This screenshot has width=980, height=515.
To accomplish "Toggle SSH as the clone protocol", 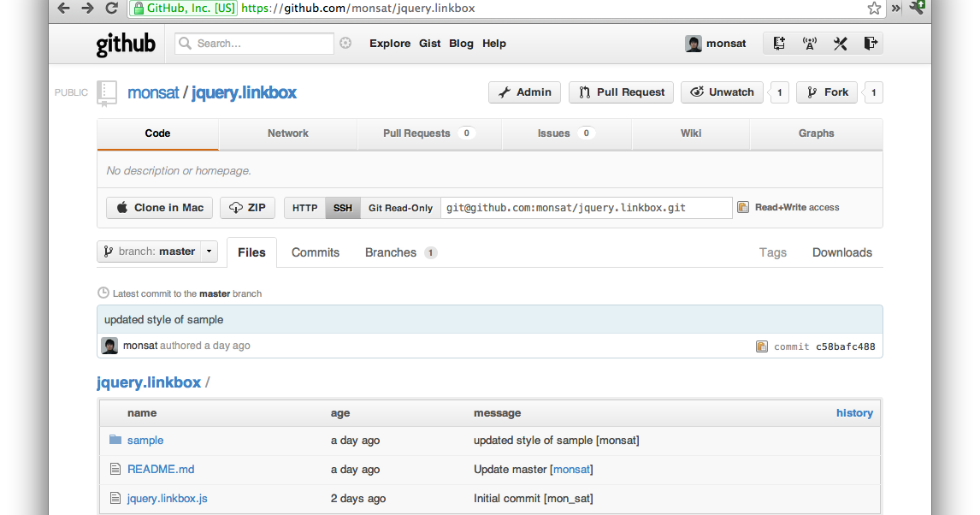I will click(342, 207).
